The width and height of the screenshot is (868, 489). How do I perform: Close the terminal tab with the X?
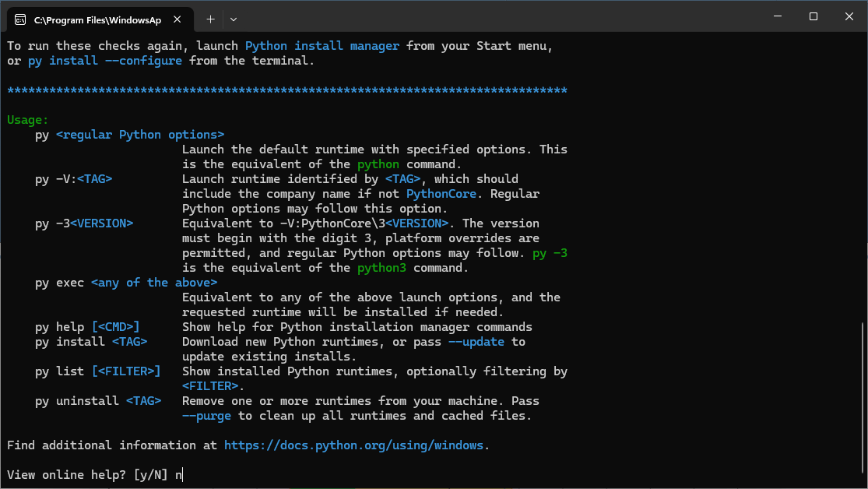pyautogui.click(x=177, y=19)
